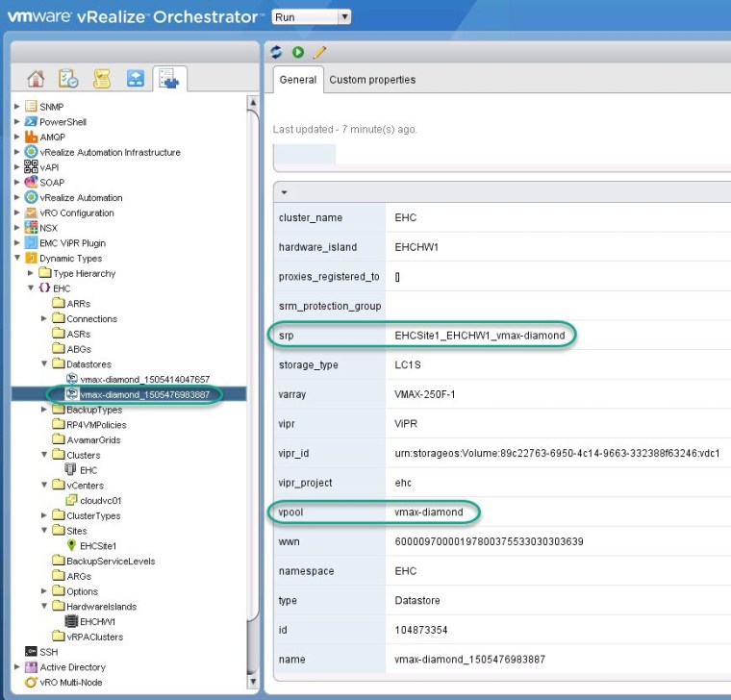The width and height of the screenshot is (731, 700).
Task: Open the Home view icon
Action: (x=37, y=79)
